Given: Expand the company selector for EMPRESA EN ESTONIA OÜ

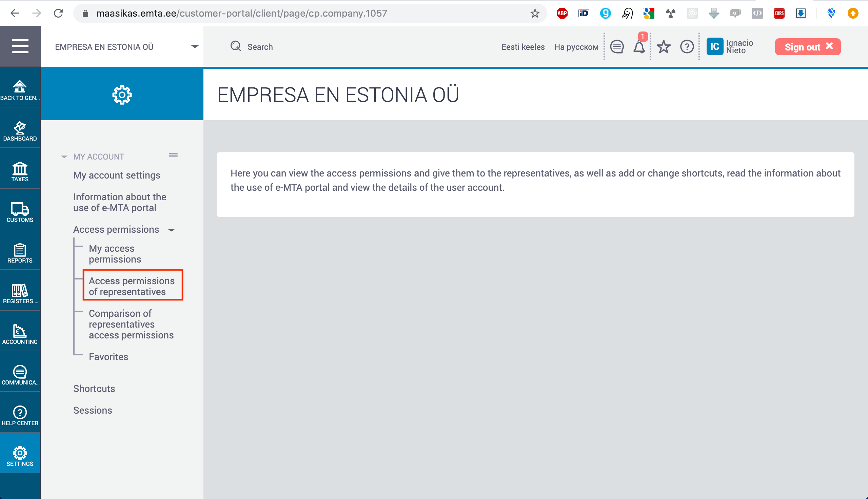Looking at the screenshot, I should click(x=195, y=46).
